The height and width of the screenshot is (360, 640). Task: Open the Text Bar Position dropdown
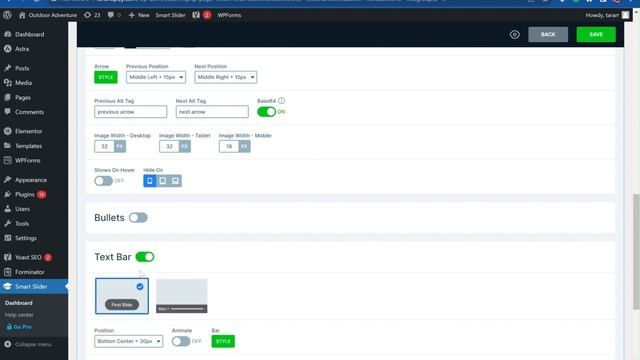(129, 341)
